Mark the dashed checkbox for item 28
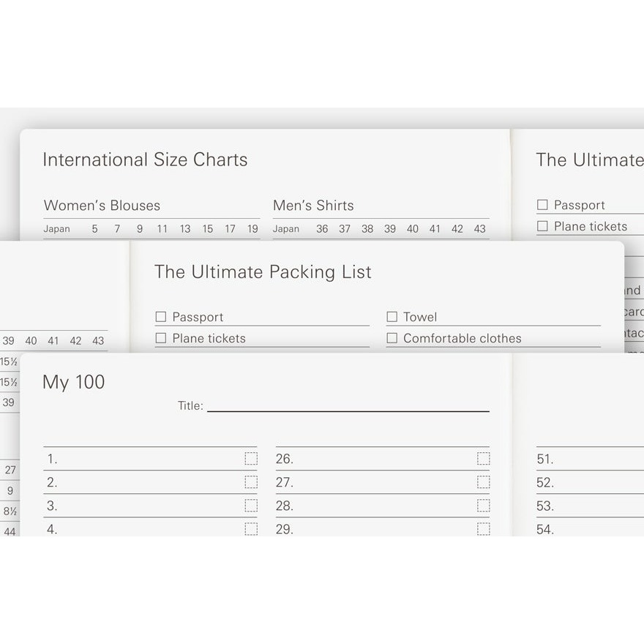This screenshot has width=644, height=644. (484, 505)
